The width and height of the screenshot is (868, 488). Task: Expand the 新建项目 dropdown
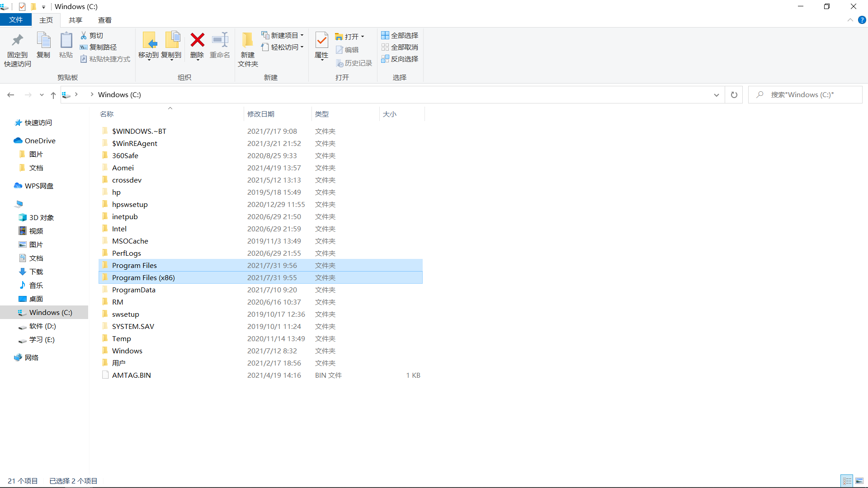click(x=303, y=35)
